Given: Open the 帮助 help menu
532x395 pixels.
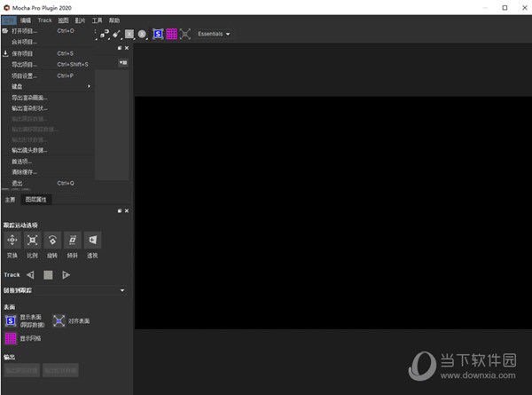Looking at the screenshot, I should click(x=114, y=20).
